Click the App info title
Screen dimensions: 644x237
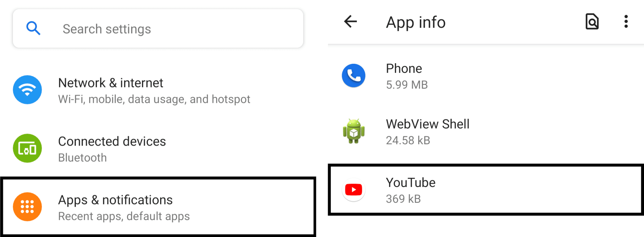[416, 22]
